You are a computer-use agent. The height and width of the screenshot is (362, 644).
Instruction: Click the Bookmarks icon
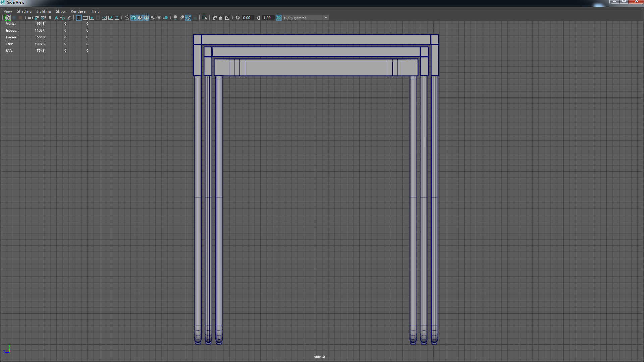[50, 18]
